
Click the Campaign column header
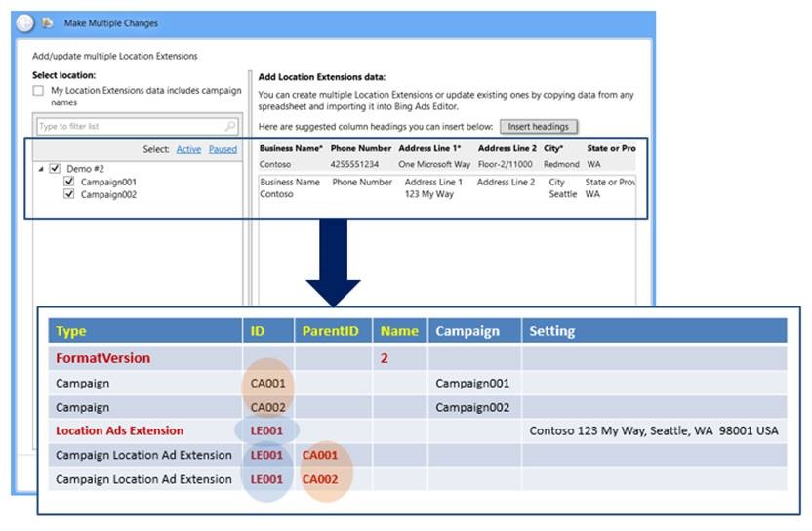pyautogui.click(x=474, y=331)
